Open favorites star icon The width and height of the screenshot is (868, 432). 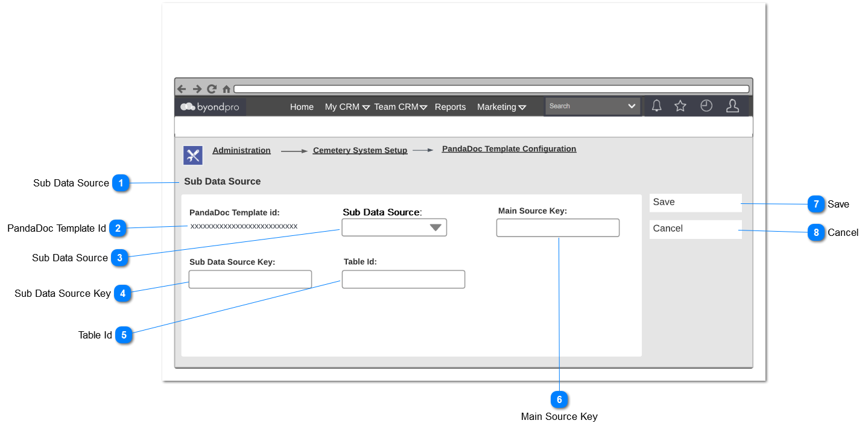coord(680,106)
